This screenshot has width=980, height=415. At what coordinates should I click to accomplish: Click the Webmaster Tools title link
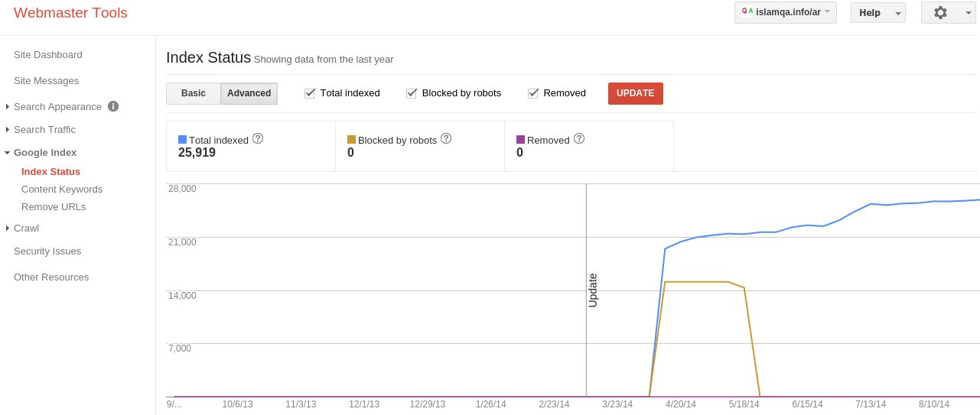tap(70, 13)
